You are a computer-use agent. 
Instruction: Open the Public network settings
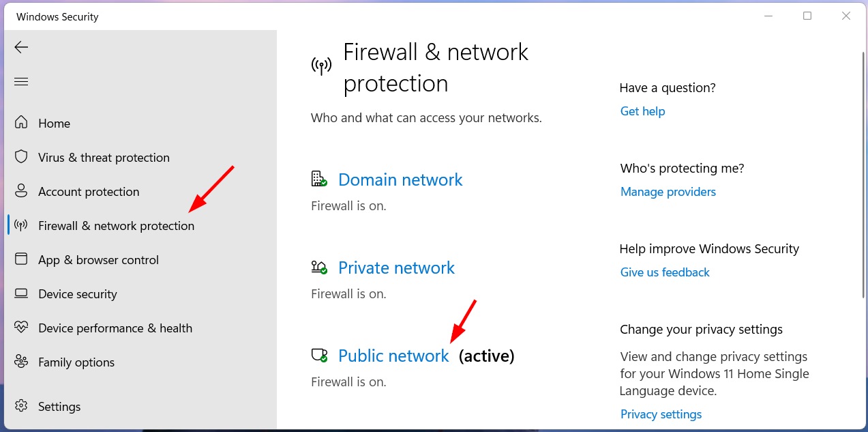pos(393,356)
